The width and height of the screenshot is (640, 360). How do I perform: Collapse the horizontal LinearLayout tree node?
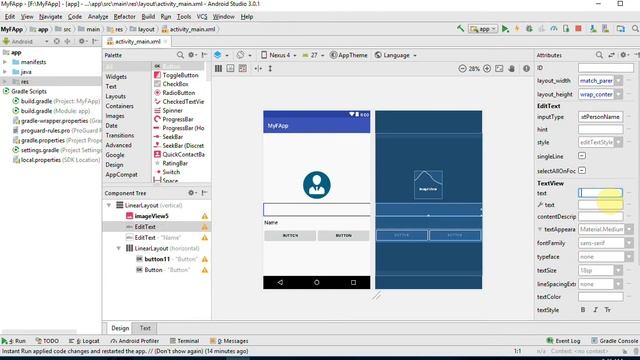pyautogui.click(x=118, y=248)
